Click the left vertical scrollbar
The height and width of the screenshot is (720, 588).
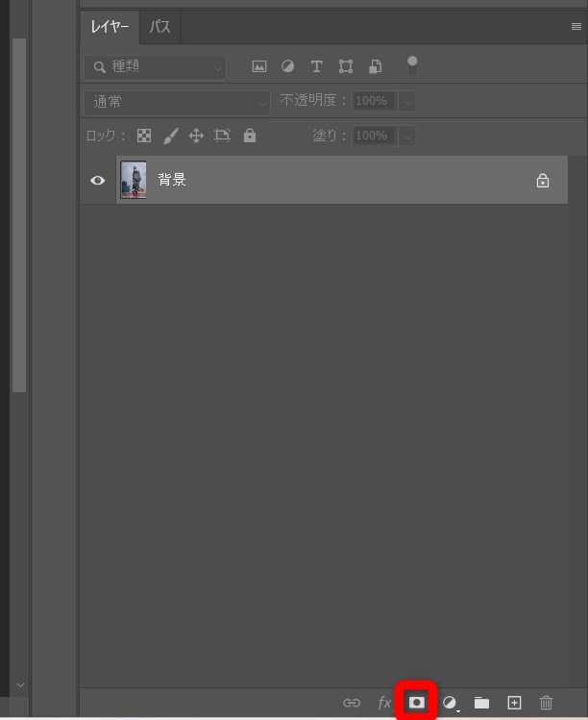click(x=19, y=215)
